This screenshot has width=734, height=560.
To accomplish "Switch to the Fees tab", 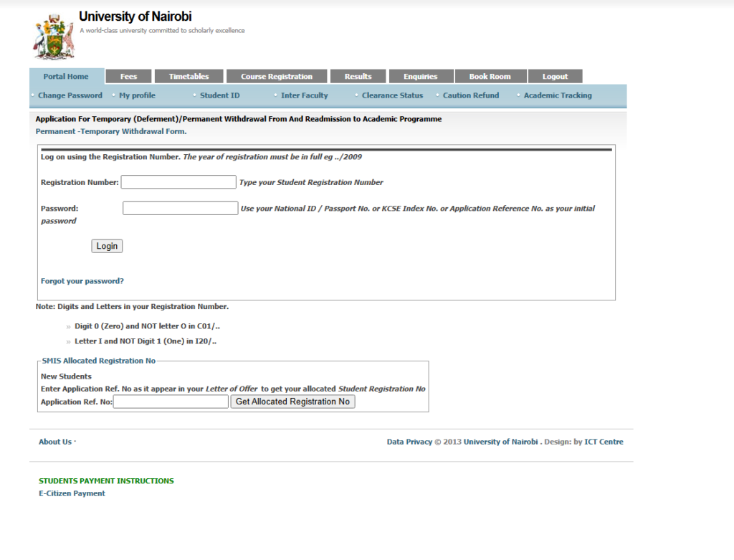I will click(129, 77).
